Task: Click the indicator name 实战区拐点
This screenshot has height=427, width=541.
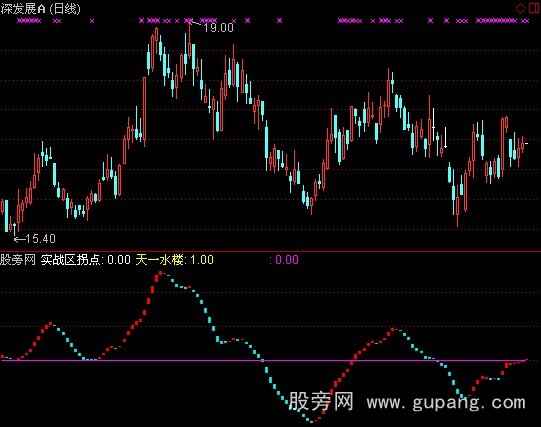Action: (x=70, y=260)
